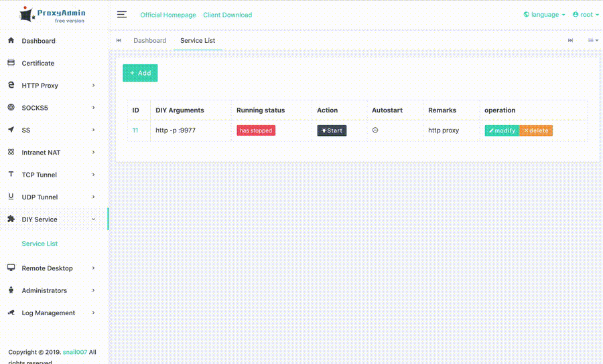The height and width of the screenshot is (364, 603).
Task: Click the has stopped status badge
Action: pyautogui.click(x=256, y=130)
